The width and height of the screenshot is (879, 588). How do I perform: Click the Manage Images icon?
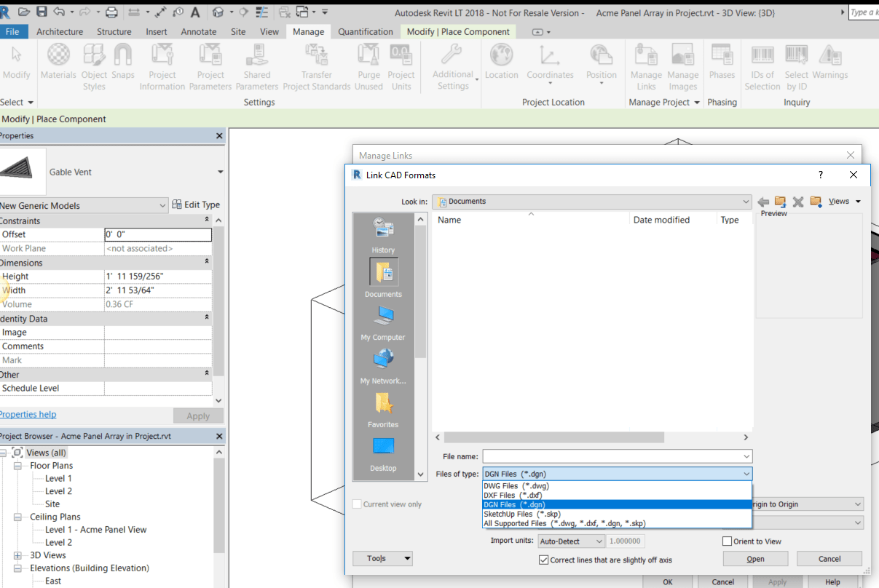point(682,67)
